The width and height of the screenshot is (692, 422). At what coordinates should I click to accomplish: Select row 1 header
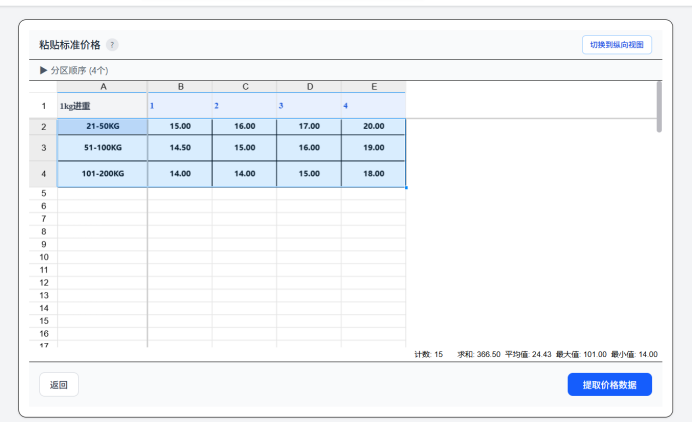tap(43, 106)
